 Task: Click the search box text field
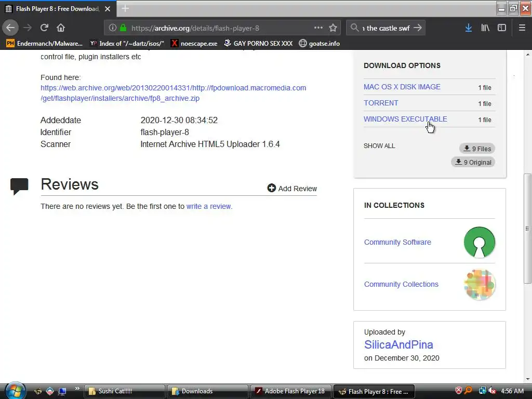point(386,28)
